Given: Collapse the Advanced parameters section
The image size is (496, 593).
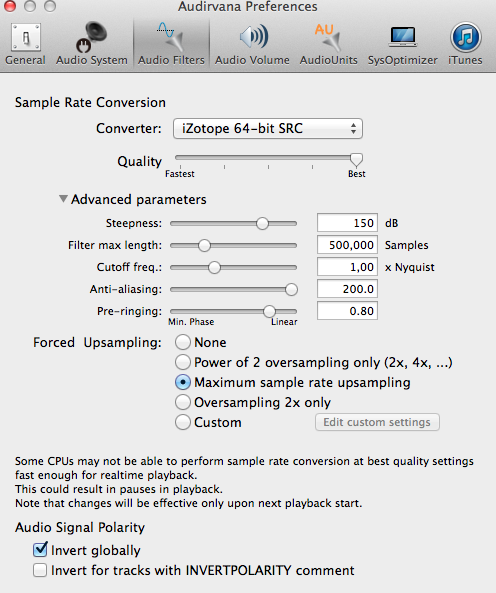Looking at the screenshot, I should coord(64,199).
